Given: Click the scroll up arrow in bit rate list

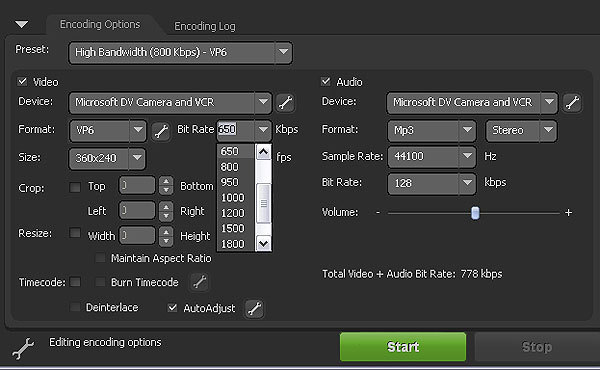Looking at the screenshot, I should pos(263,152).
